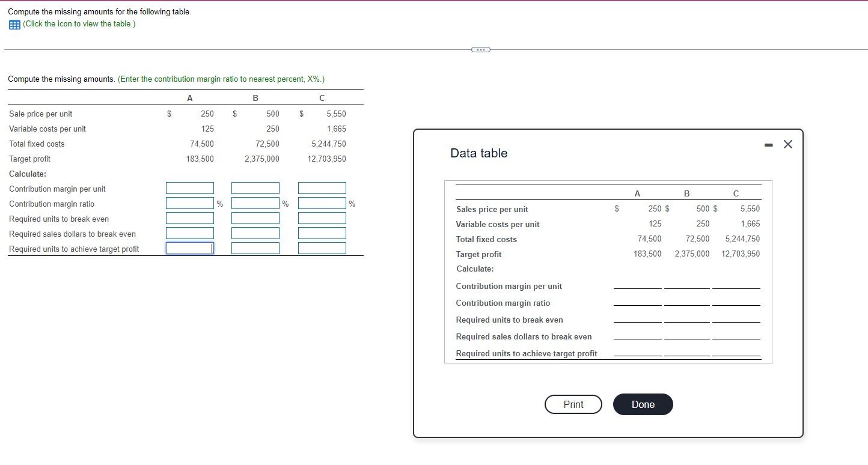Click contribution margin ratio input for column C
Screen dimensions: 868x465
pos(322,203)
